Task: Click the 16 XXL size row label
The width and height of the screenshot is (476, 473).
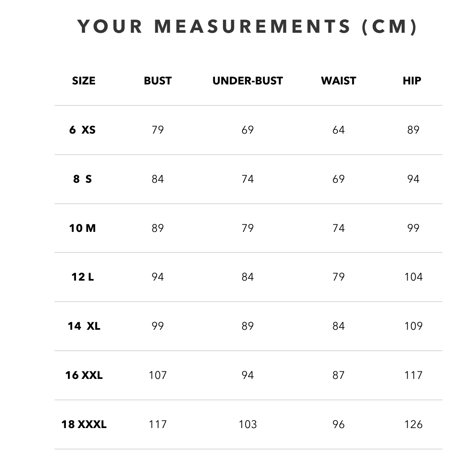Action: click(84, 375)
